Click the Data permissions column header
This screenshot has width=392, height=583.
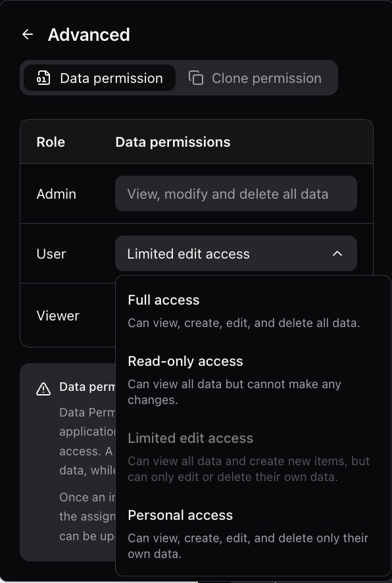click(x=173, y=141)
